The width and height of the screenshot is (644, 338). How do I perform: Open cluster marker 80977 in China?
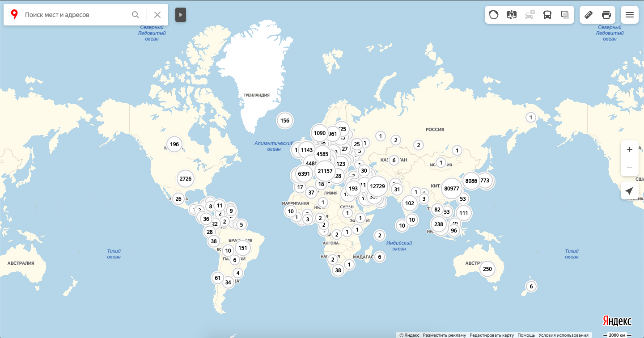tap(452, 189)
